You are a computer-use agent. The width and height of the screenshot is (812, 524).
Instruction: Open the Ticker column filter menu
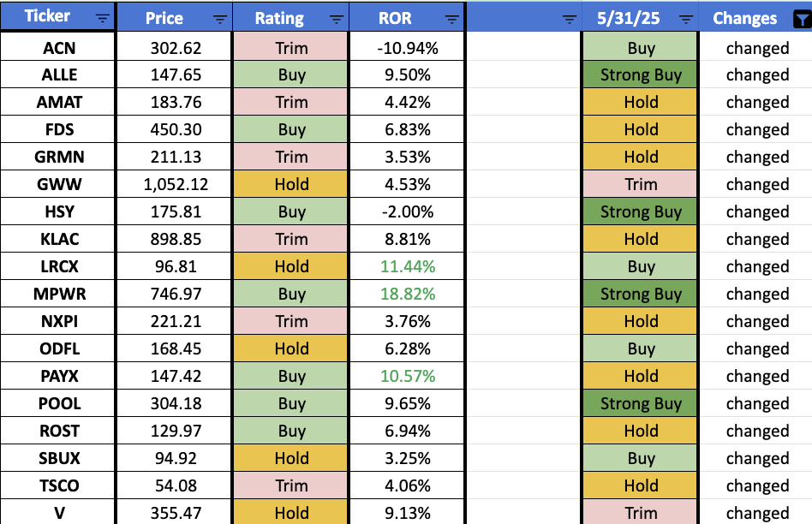tap(104, 16)
